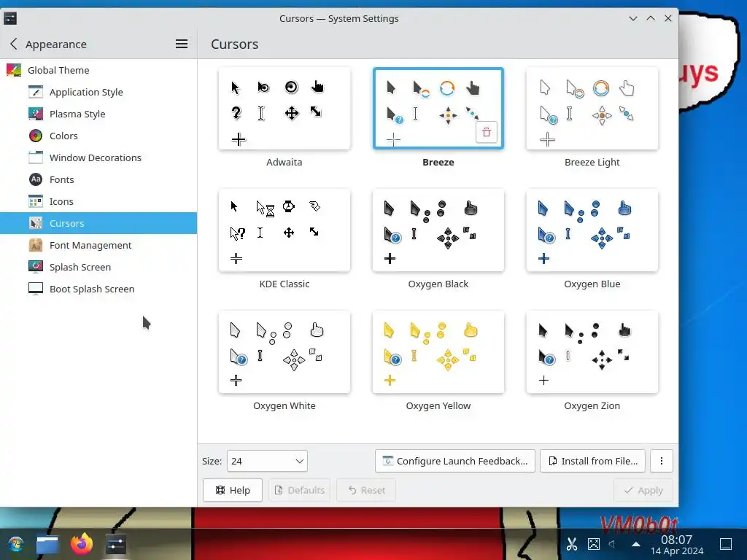Select the Oxygen White cursor theme
747x560 pixels.
coord(285,352)
